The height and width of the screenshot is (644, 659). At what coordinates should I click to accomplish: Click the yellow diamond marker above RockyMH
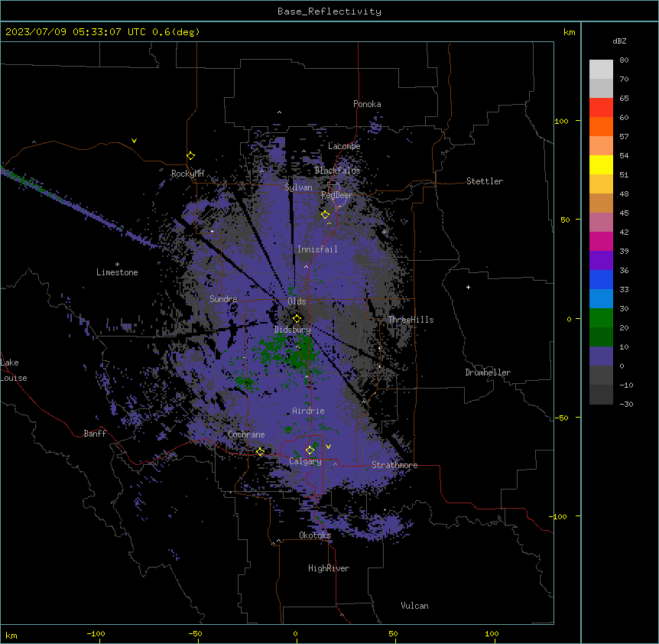(x=190, y=155)
